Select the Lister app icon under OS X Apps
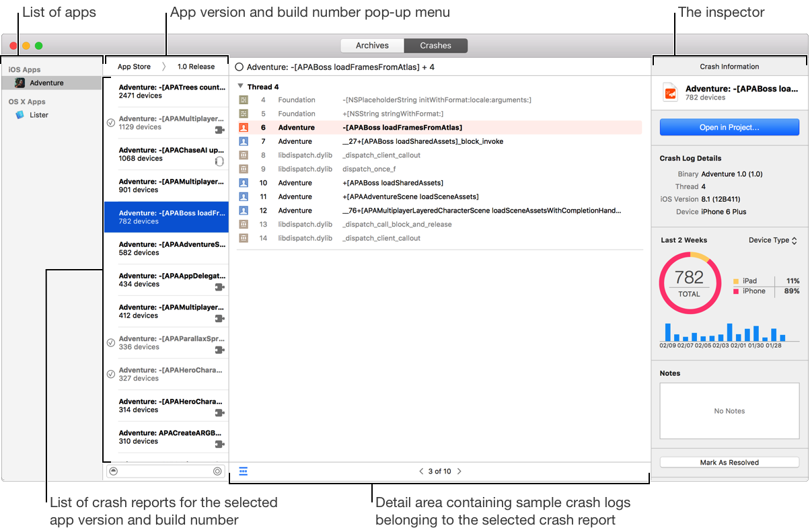This screenshot has width=810, height=532. (20, 115)
